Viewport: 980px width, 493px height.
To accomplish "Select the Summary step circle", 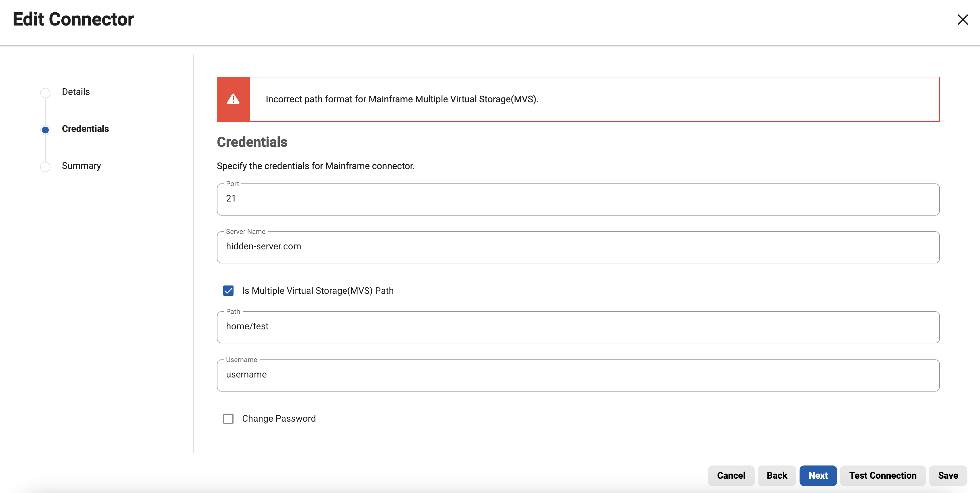I will (x=45, y=167).
